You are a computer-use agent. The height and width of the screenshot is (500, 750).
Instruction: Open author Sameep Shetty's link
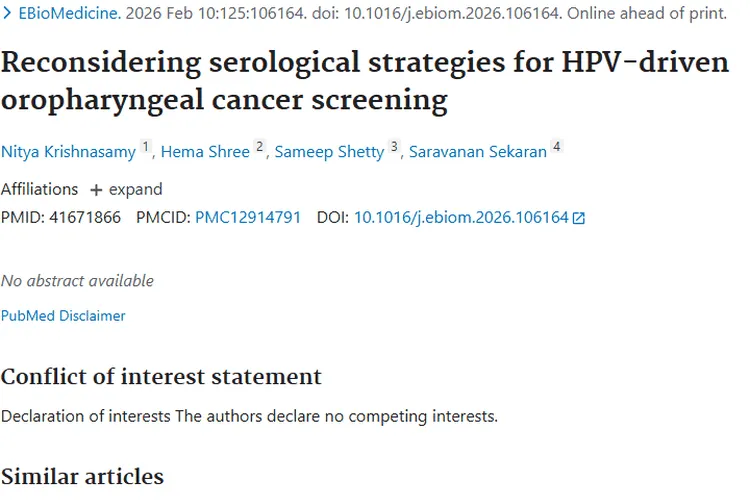329,152
